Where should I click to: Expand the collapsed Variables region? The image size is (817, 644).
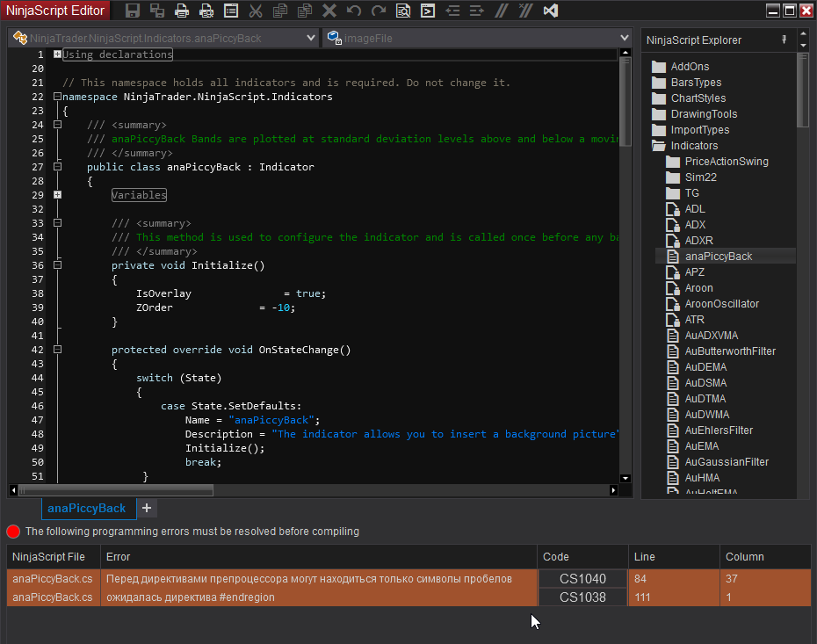click(57, 195)
